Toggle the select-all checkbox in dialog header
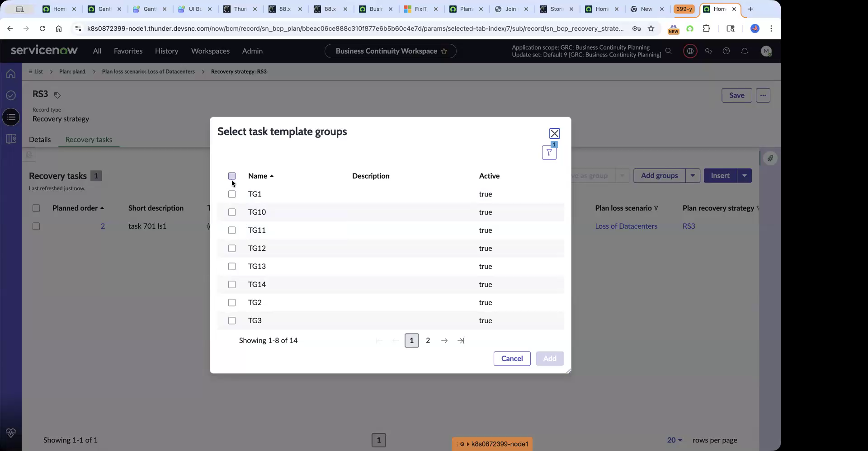The width and height of the screenshot is (868, 451). coord(232,176)
